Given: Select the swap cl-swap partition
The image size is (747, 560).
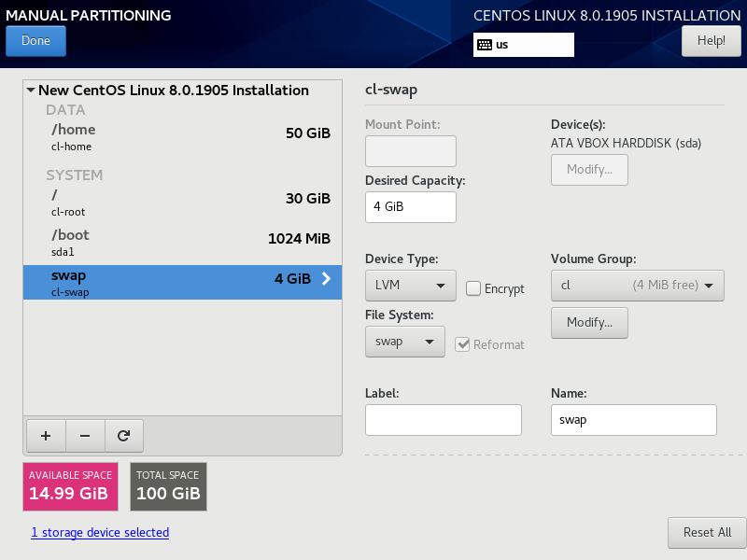Looking at the screenshot, I should click(182, 283).
